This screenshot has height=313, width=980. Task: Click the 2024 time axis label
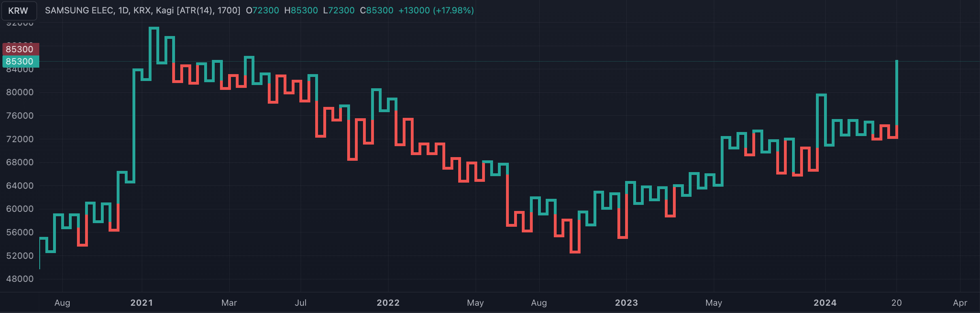tap(825, 303)
